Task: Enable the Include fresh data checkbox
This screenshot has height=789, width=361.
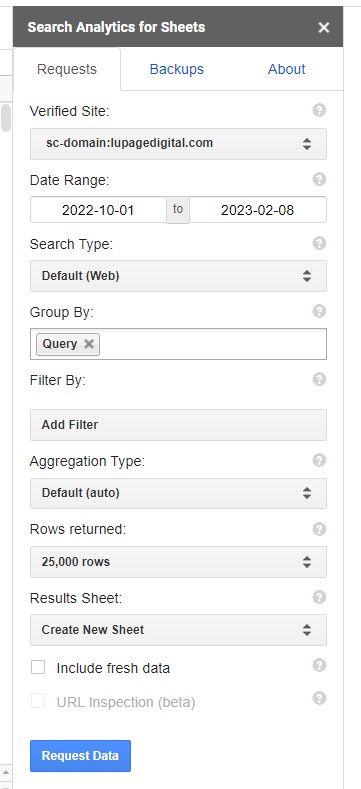Action: (x=38, y=667)
